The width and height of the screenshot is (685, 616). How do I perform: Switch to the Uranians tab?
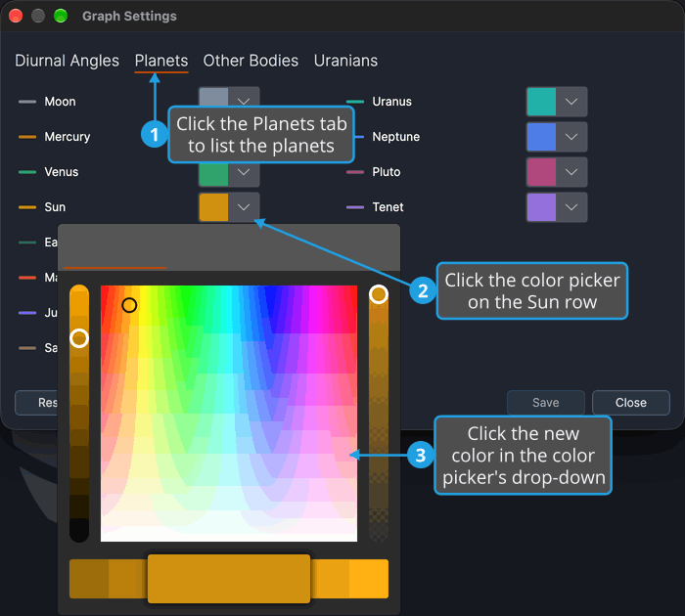[x=345, y=61]
